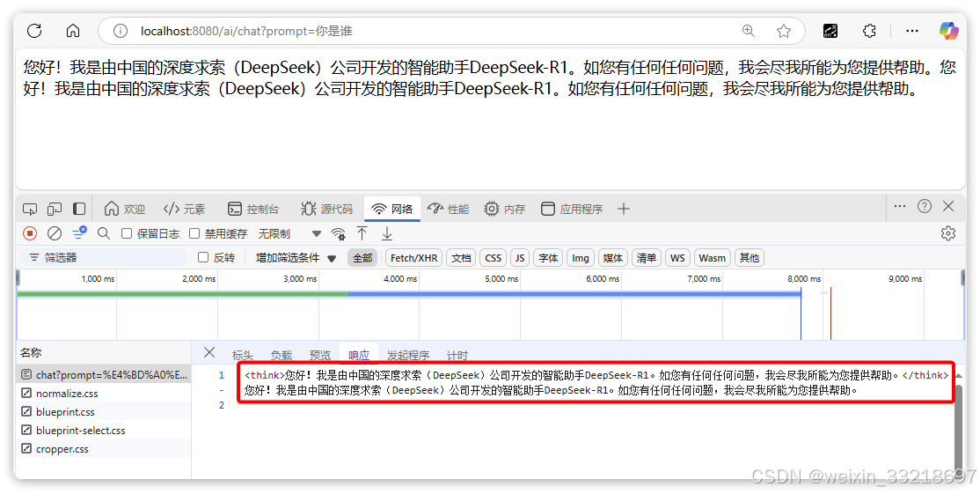
Task: Filter requests by 其他 other
Action: tap(749, 258)
